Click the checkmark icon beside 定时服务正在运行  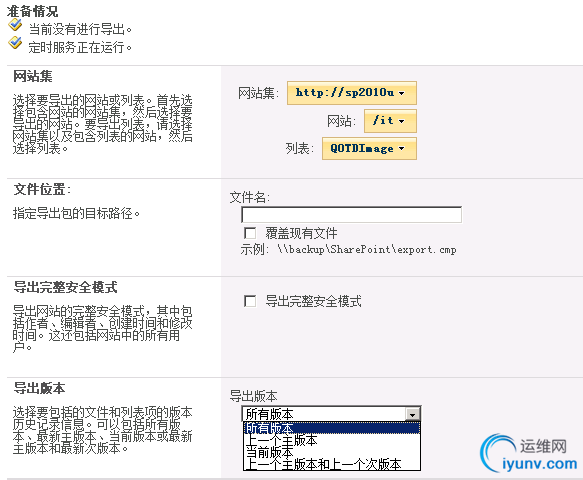(15, 43)
